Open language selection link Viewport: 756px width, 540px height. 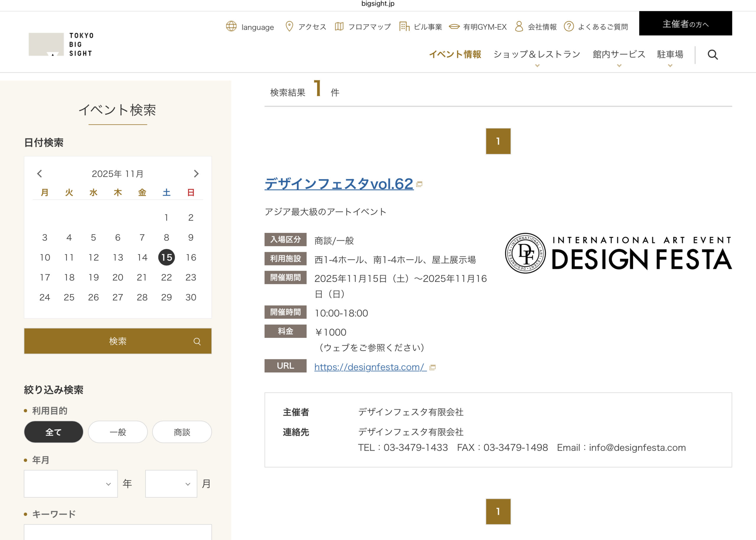pyautogui.click(x=258, y=27)
